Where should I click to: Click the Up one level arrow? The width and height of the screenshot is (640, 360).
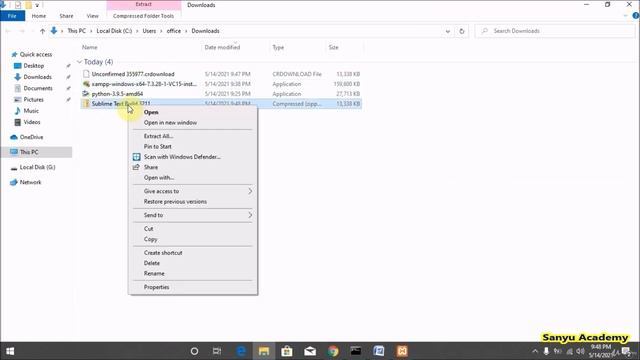click(x=42, y=31)
